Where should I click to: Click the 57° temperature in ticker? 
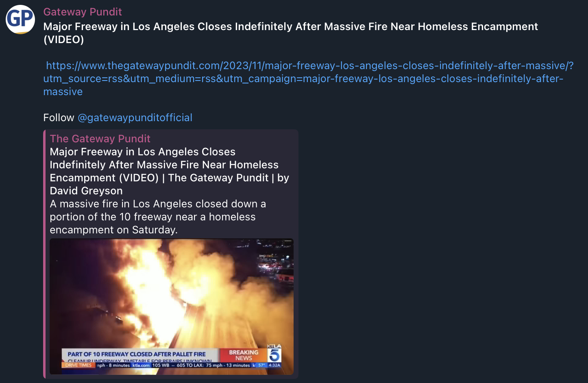pos(261,365)
